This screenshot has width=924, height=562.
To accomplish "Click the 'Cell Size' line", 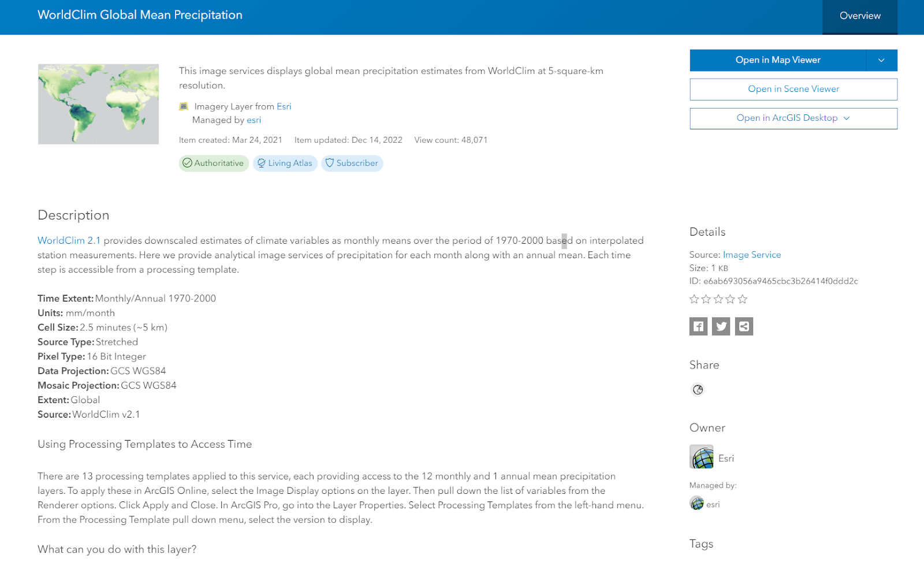I will (x=102, y=327).
